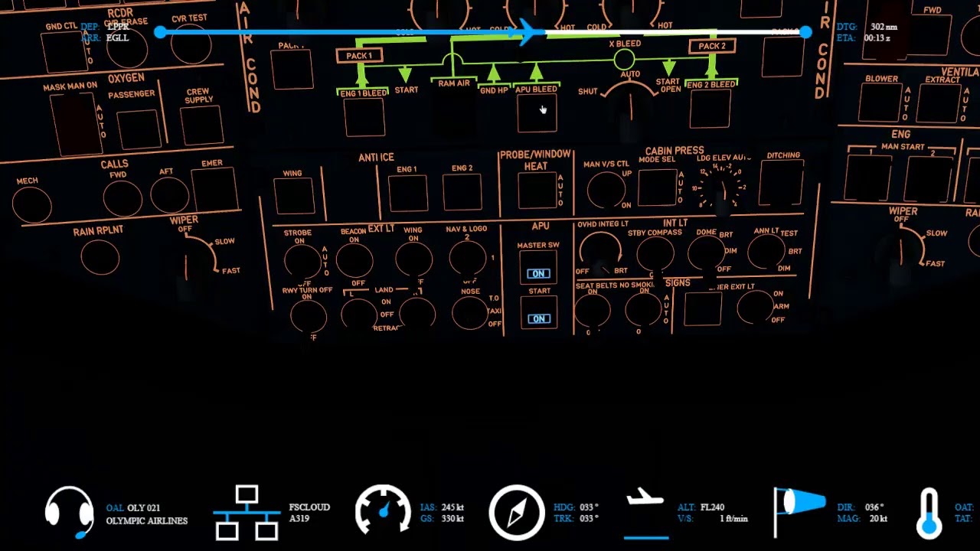Click the compass heading icon
980x551 pixels.
517,512
